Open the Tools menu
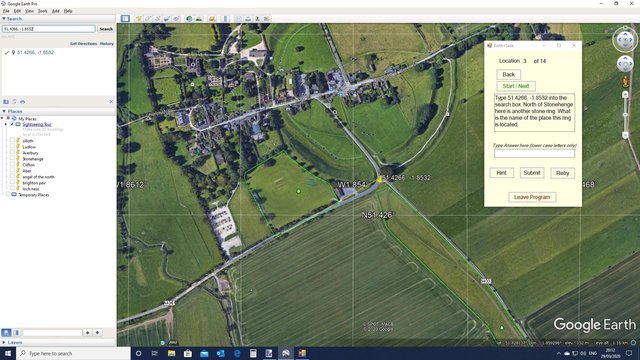 pos(42,11)
